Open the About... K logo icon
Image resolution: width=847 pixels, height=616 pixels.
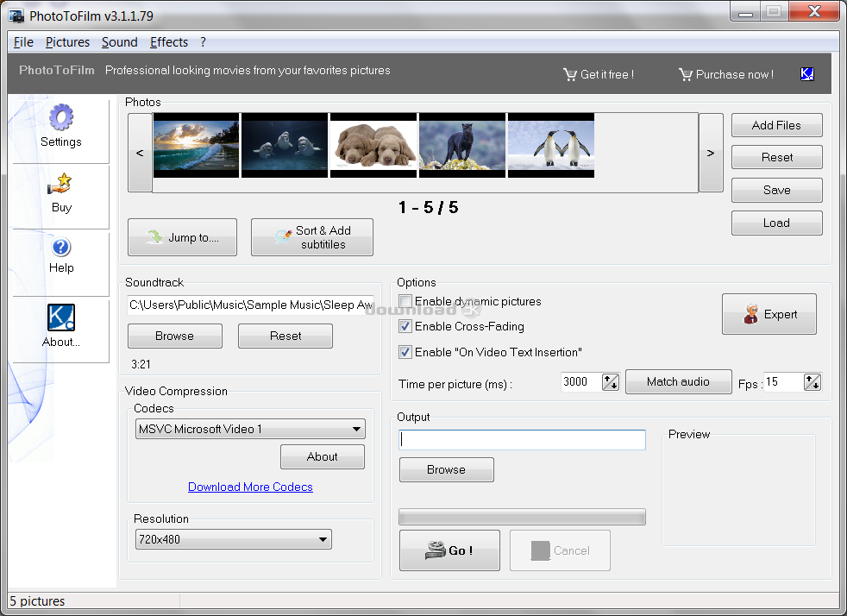(61, 317)
